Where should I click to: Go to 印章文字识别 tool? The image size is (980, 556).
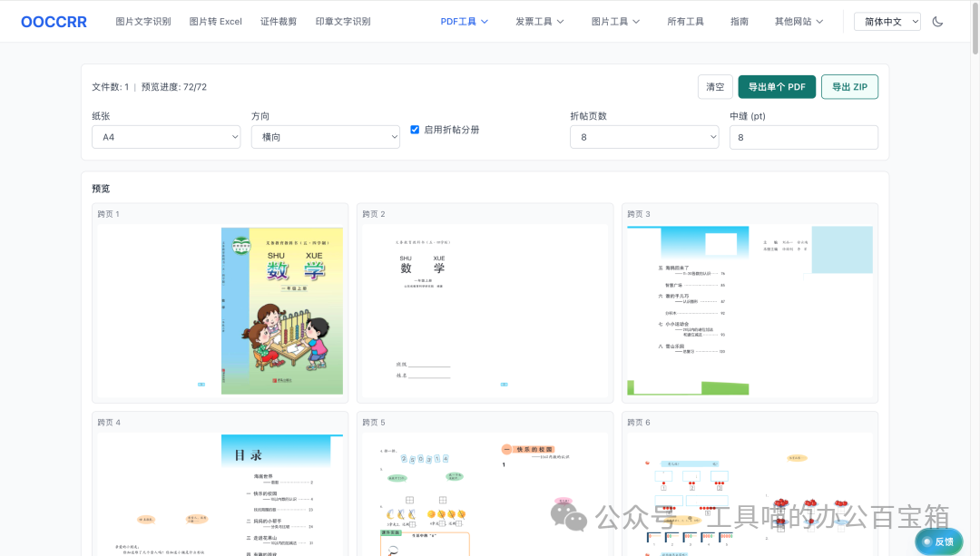pyautogui.click(x=343, y=21)
